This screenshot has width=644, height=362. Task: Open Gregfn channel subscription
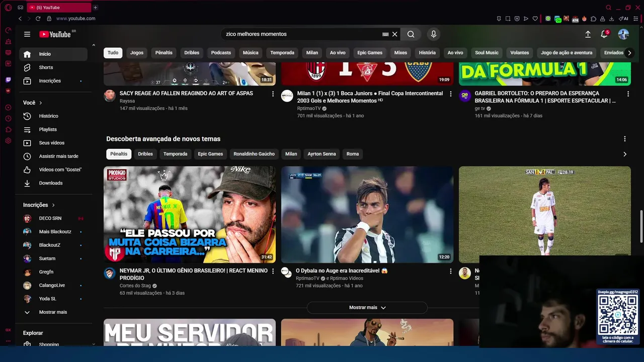(x=53, y=272)
